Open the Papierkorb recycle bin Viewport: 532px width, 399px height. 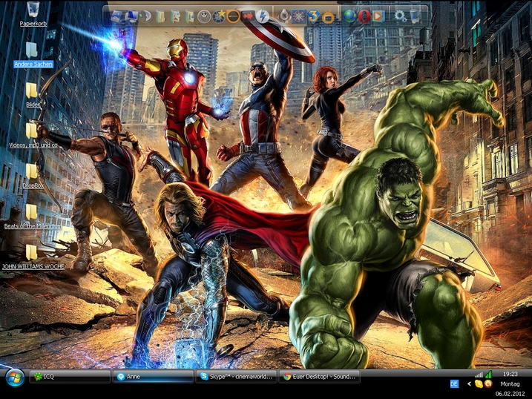(x=33, y=10)
